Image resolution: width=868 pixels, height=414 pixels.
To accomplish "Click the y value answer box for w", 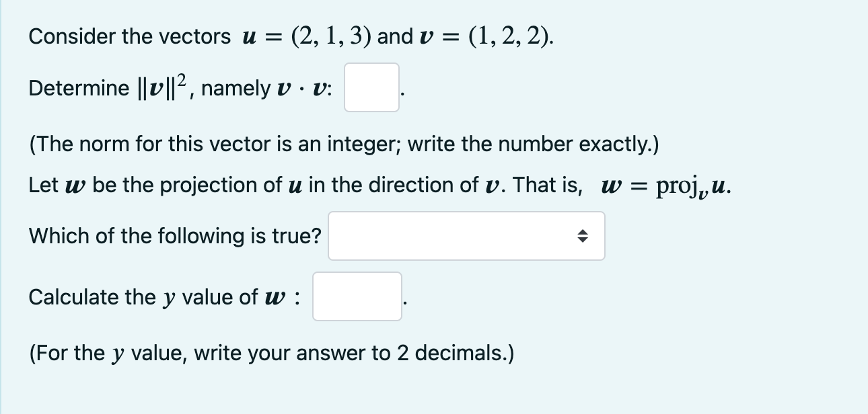I will 357,297.
